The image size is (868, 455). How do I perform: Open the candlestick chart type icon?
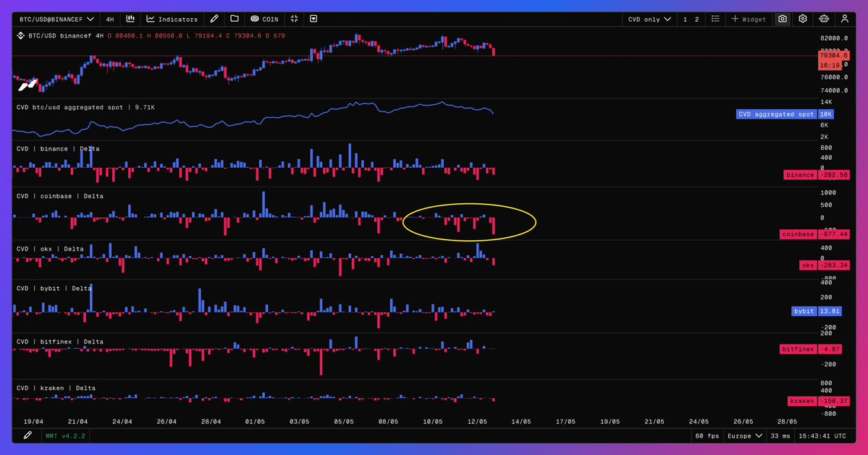coord(130,19)
